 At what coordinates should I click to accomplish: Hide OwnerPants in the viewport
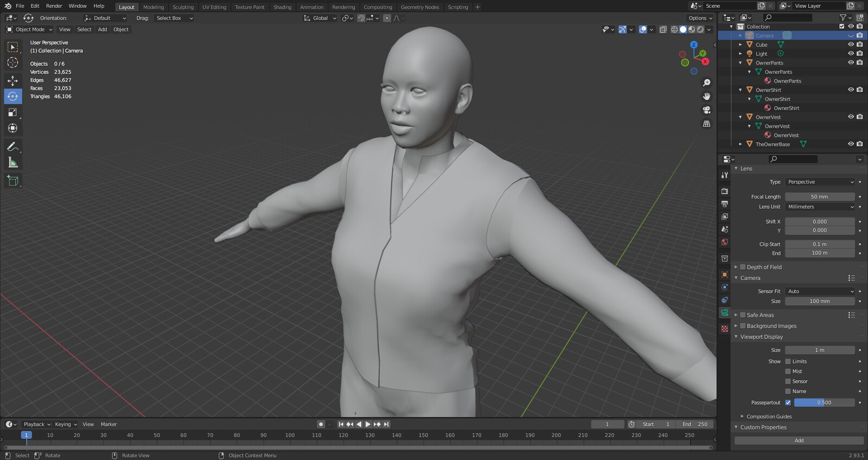click(851, 62)
